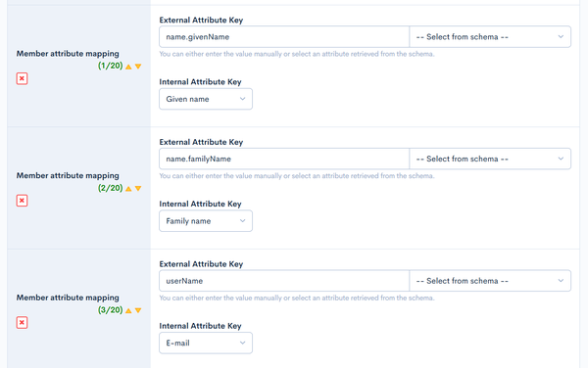
Task: Delete member attribute mapping 3/20
Action: click(x=22, y=323)
